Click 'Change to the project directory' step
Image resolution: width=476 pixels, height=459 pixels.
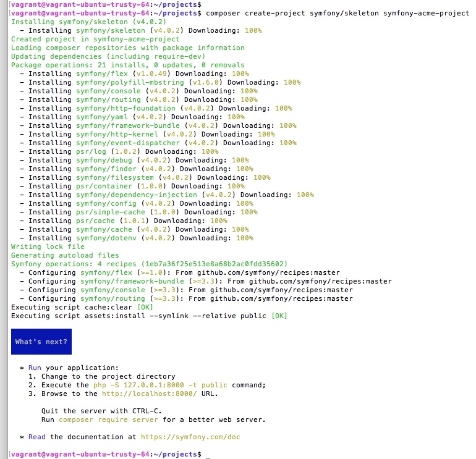coord(108,376)
